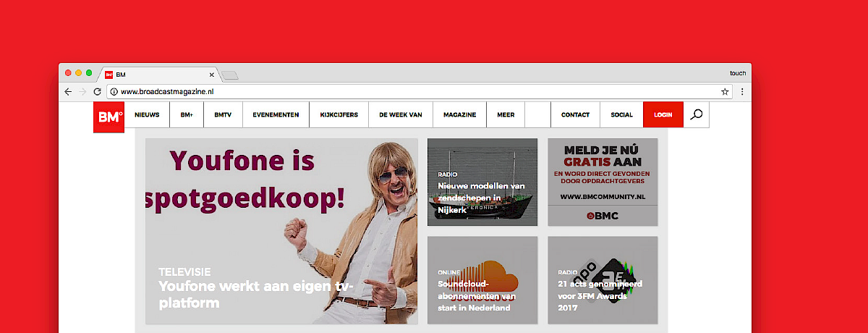This screenshot has height=333, width=868.
Task: Go back with browser arrow
Action: click(68, 92)
